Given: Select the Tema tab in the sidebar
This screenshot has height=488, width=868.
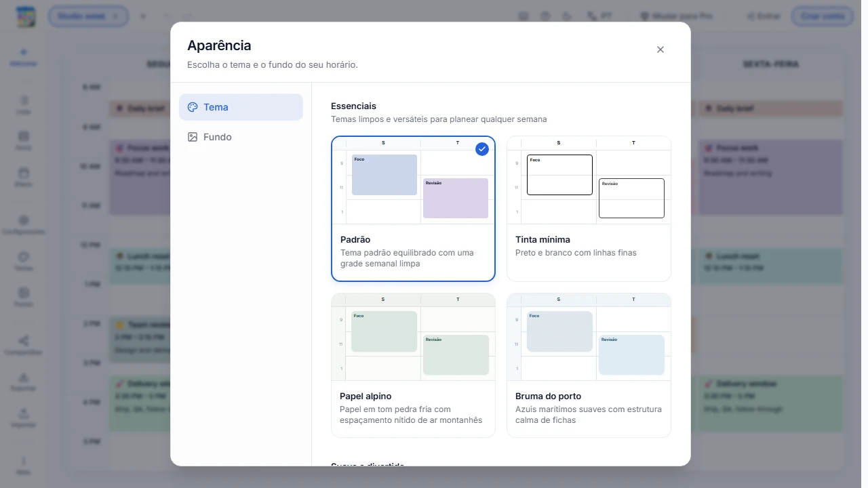Looking at the screenshot, I should 241,107.
